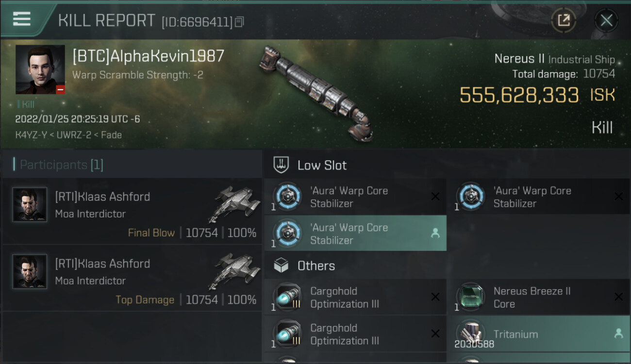Screen dimensions: 631x364
Task: Select the highlighted 'Aura' Warp Core Stabilizer
Action: (355, 233)
